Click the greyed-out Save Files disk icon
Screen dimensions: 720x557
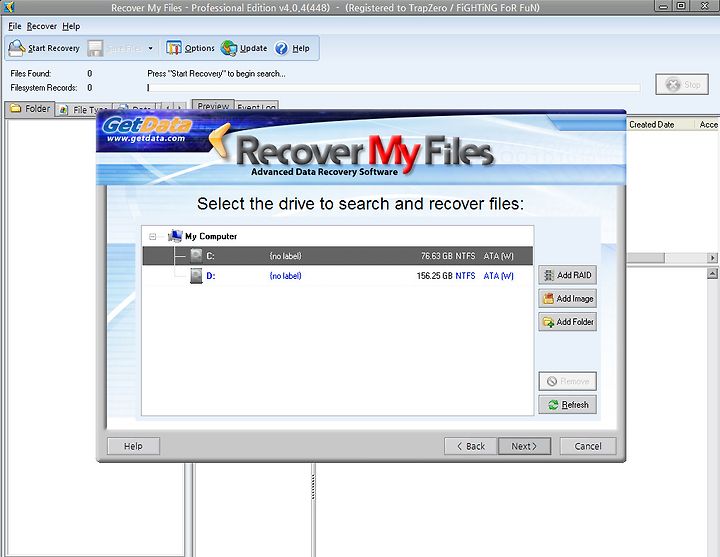pos(95,48)
